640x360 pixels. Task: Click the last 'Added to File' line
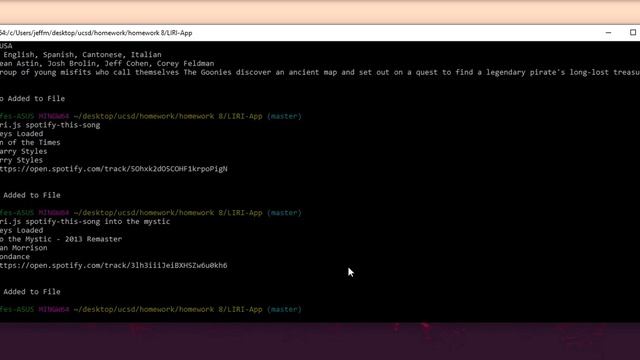(x=31, y=292)
